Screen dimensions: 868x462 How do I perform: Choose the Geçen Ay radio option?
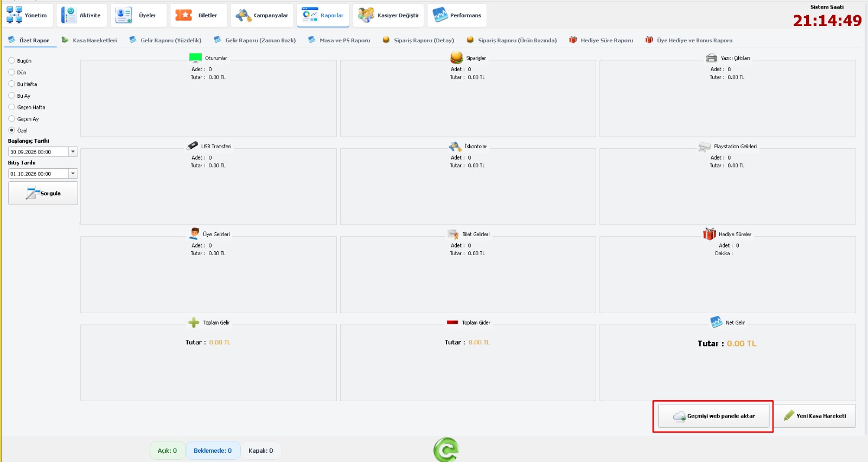(11, 119)
